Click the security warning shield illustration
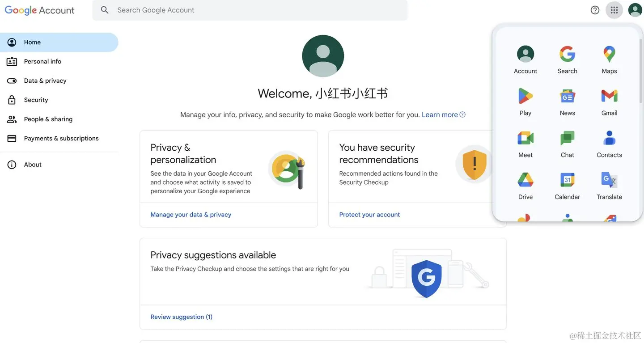Viewport: 644px width, 343px height. click(474, 164)
